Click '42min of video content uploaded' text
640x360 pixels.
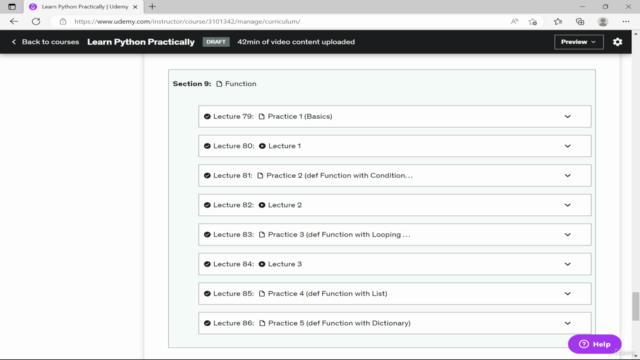296,42
